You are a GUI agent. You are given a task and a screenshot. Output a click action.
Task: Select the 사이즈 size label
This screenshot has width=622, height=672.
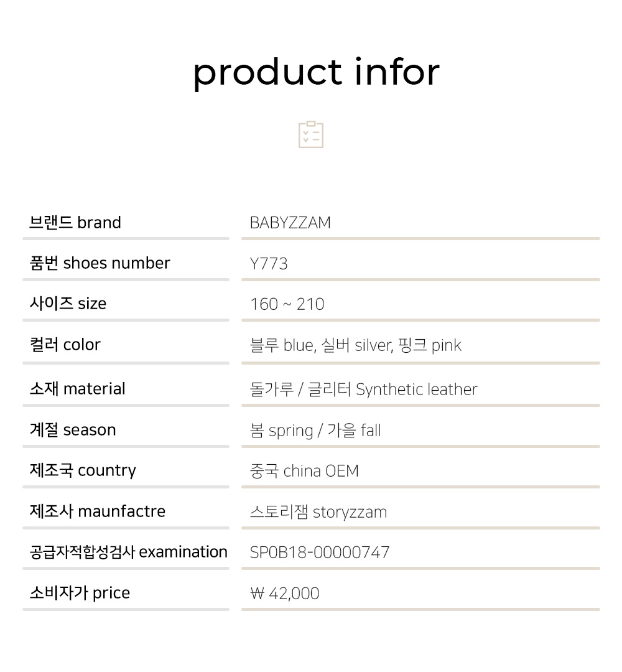tap(68, 304)
